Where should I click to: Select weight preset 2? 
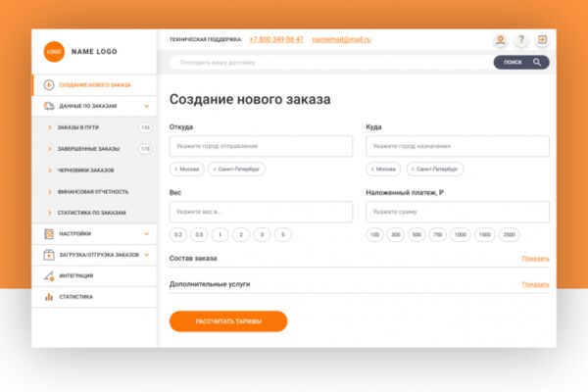[241, 235]
